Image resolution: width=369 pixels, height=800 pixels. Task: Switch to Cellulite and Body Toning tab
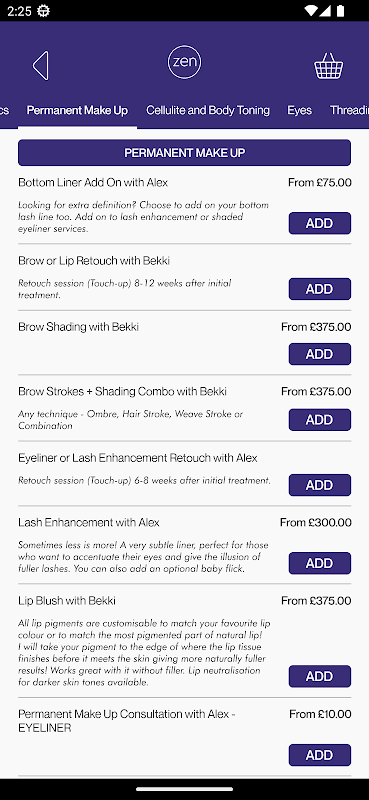point(208,110)
